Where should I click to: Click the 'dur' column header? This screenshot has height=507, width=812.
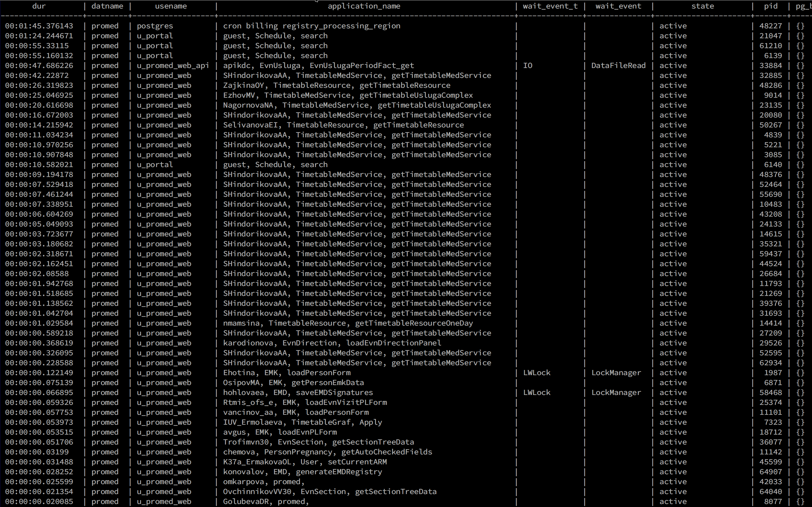[x=39, y=6]
